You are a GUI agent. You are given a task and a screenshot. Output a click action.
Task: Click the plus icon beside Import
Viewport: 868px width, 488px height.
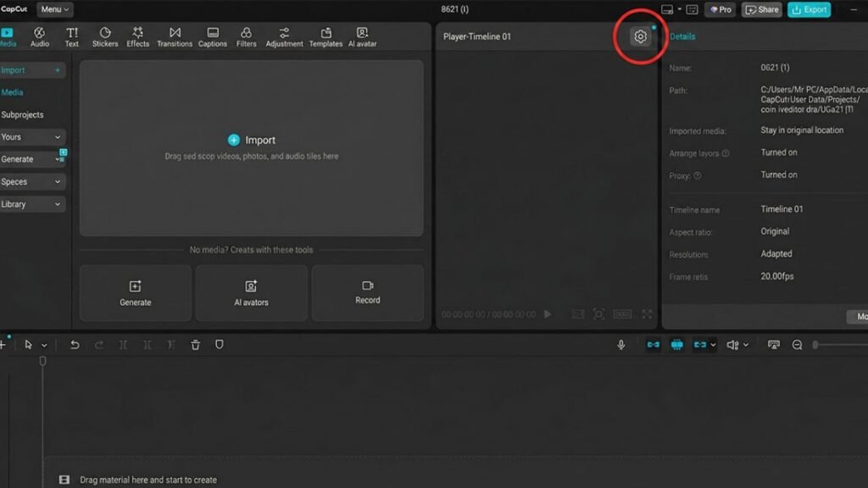(57, 70)
